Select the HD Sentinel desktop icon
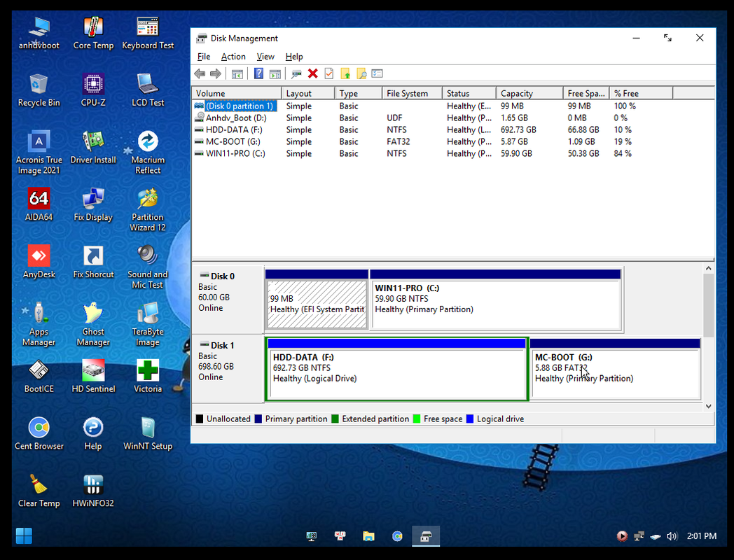This screenshot has width=734, height=560. tap(93, 376)
